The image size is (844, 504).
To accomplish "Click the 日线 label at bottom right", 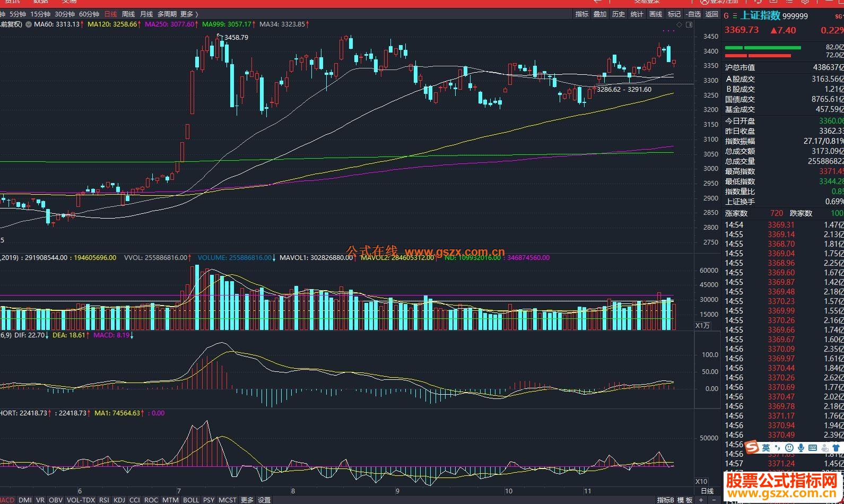I will 708,491.
